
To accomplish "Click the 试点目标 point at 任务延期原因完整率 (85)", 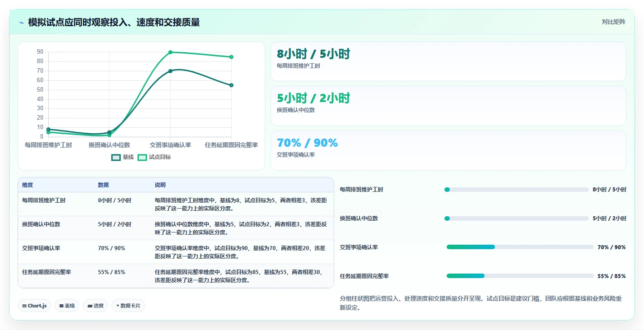I will click(x=231, y=57).
